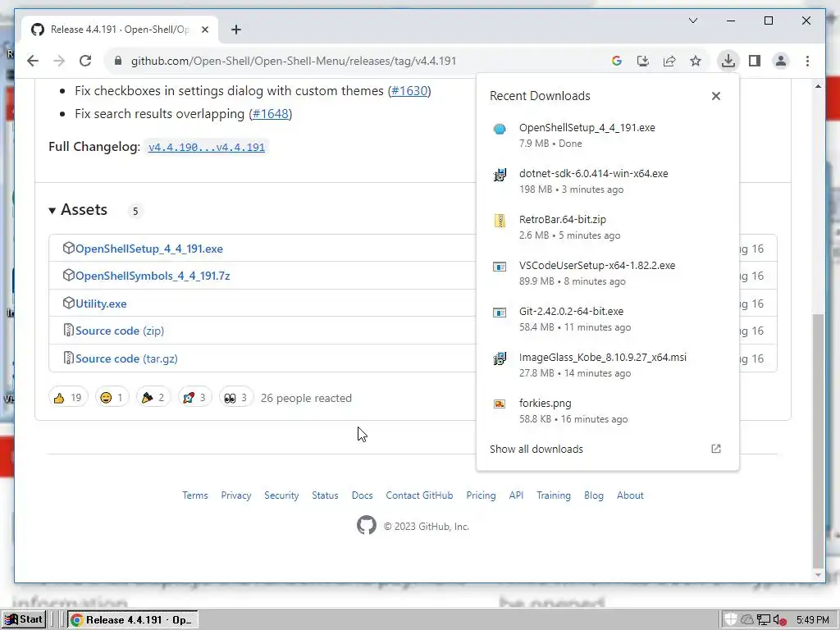Toggle rocket reaction with 3

tap(195, 398)
